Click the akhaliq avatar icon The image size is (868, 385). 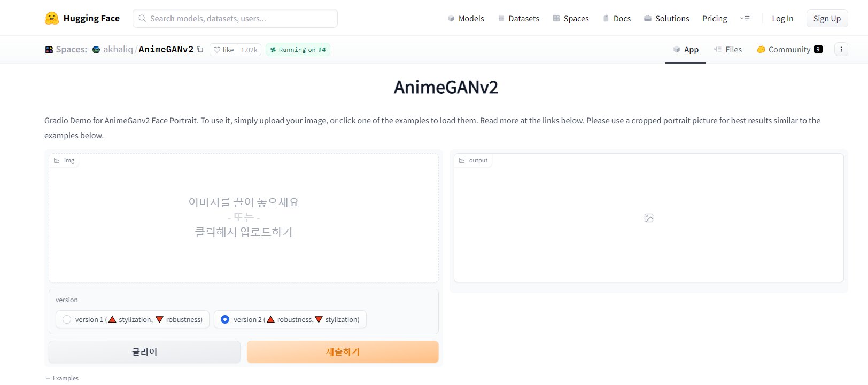point(96,50)
